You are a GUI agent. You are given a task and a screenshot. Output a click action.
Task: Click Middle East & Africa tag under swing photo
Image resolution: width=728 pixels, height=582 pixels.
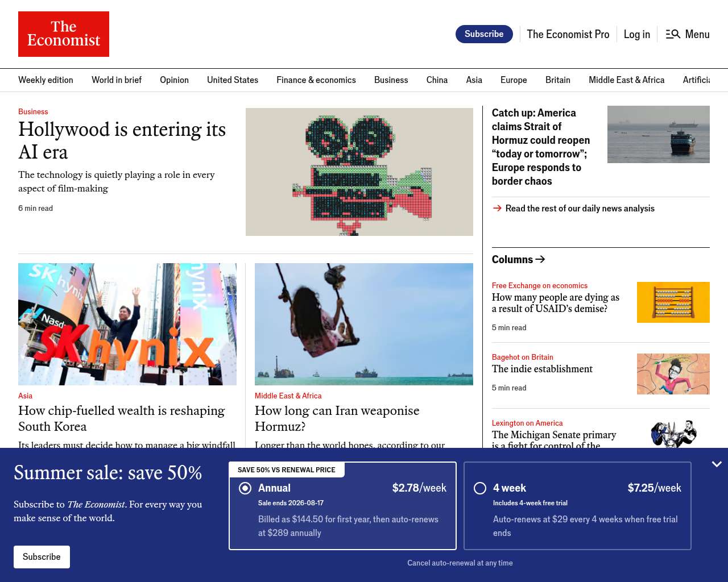tap(288, 396)
